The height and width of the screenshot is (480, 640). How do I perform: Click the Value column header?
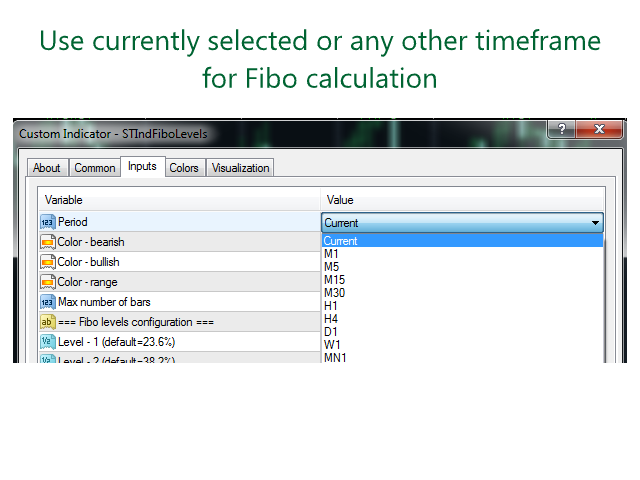pyautogui.click(x=340, y=201)
